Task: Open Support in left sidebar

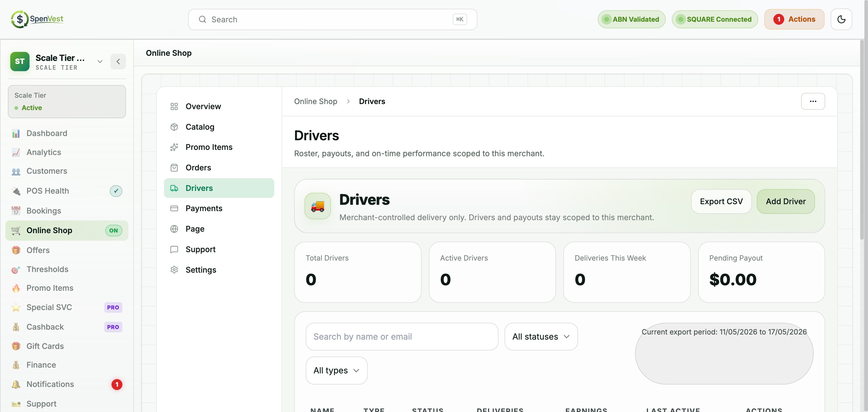Action: point(67,404)
